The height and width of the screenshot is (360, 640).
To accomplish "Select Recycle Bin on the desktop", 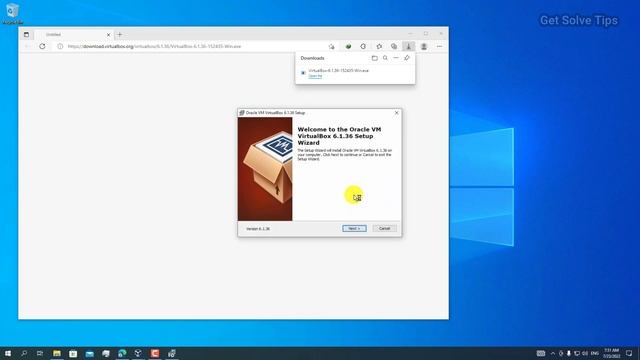I will click(x=13, y=13).
